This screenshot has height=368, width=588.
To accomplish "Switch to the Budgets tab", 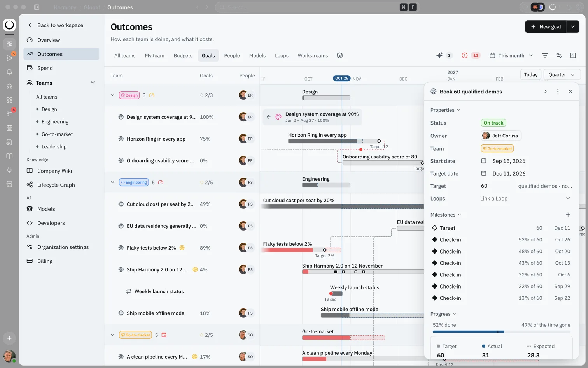I will (183, 56).
